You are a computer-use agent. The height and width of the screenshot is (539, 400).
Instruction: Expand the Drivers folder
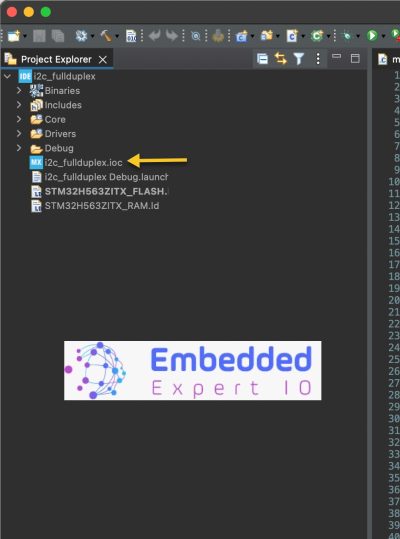coord(19,134)
